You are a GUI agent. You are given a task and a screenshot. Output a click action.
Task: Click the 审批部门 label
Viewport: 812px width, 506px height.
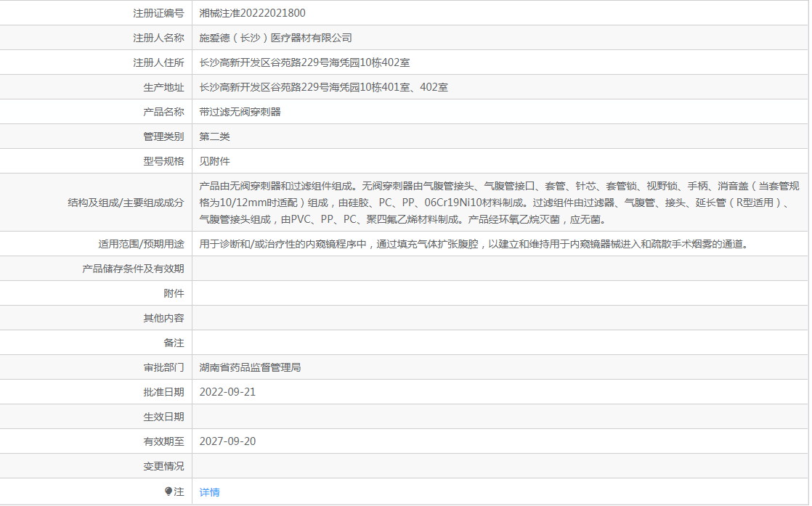click(x=163, y=367)
